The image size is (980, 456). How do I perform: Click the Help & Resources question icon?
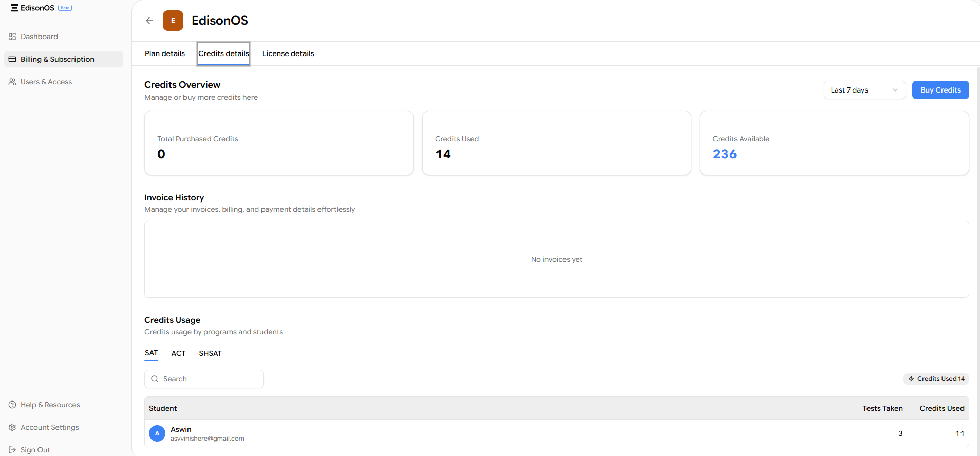(12, 405)
